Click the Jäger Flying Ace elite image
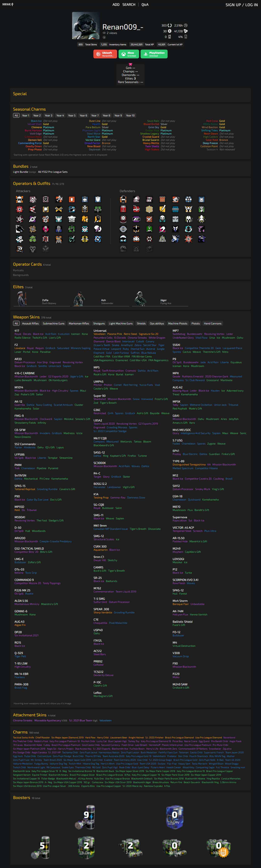 (x=140, y=298)
